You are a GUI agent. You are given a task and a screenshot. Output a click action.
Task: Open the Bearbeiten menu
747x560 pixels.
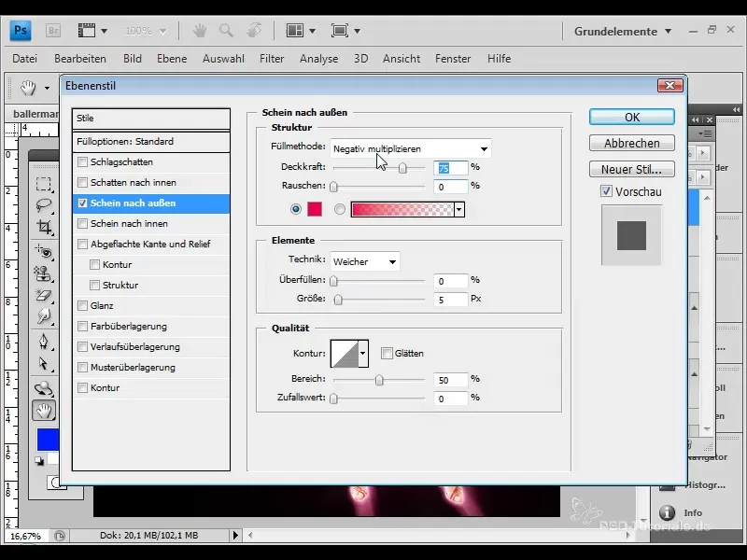[80, 59]
